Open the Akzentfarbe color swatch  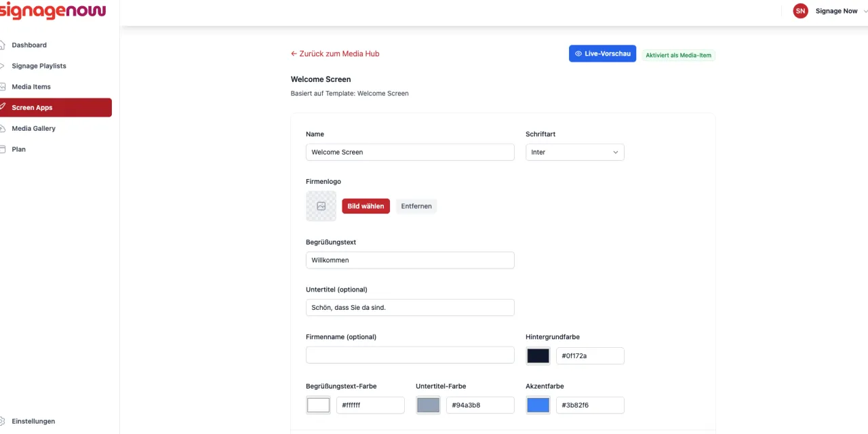pos(538,405)
